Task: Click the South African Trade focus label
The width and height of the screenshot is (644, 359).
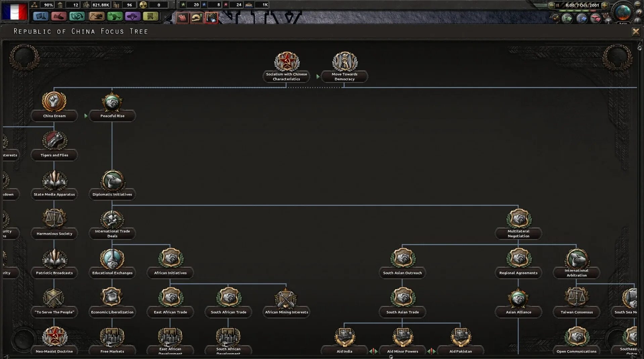Action: [x=228, y=312]
